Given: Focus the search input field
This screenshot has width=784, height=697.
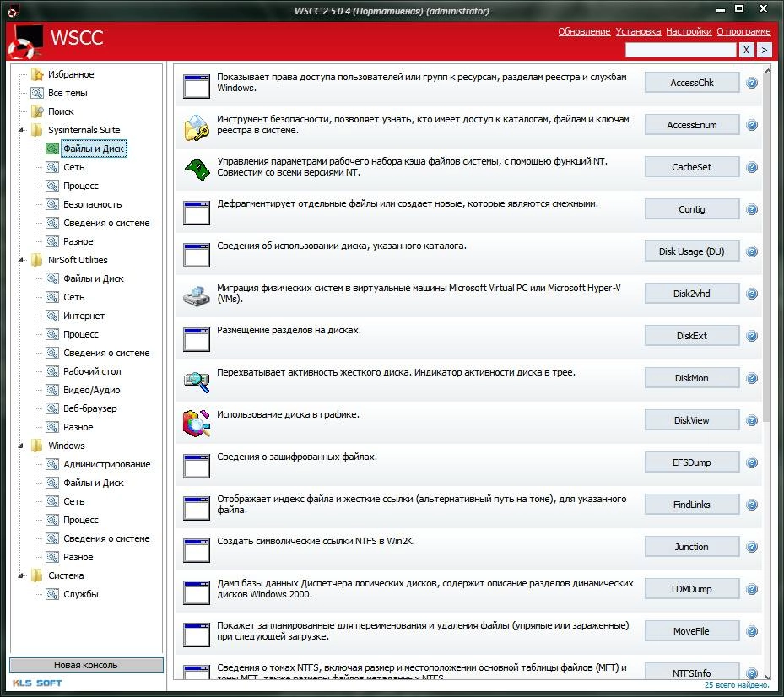Looking at the screenshot, I should 681,50.
